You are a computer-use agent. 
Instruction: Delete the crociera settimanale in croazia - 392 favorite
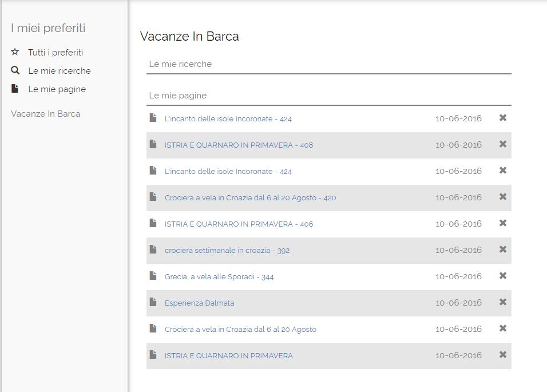point(503,250)
